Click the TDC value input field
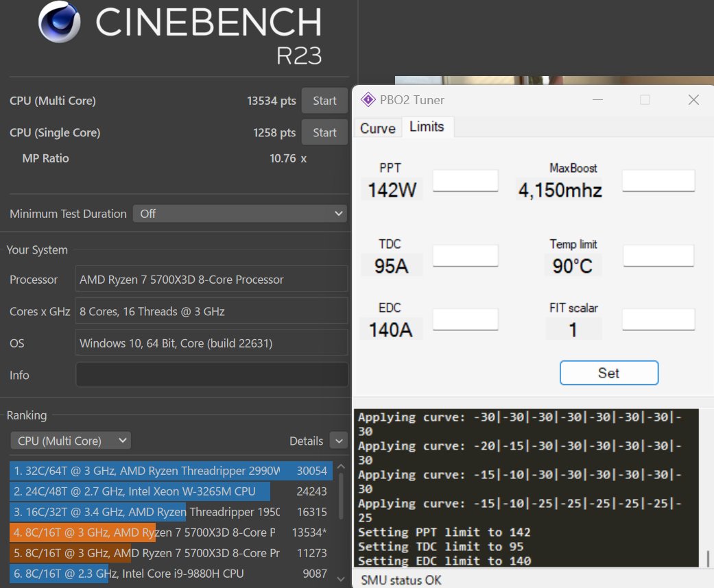Viewport: 714px width, 588px height. click(466, 256)
